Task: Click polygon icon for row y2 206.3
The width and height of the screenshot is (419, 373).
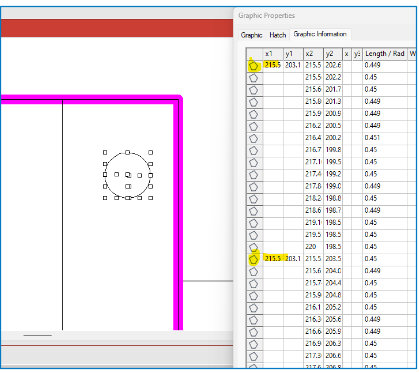Action: [x=254, y=344]
